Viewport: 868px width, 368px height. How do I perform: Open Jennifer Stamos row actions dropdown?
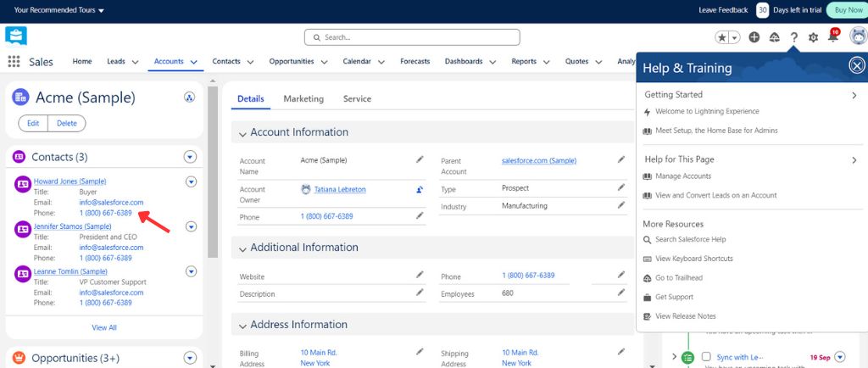pos(191,226)
